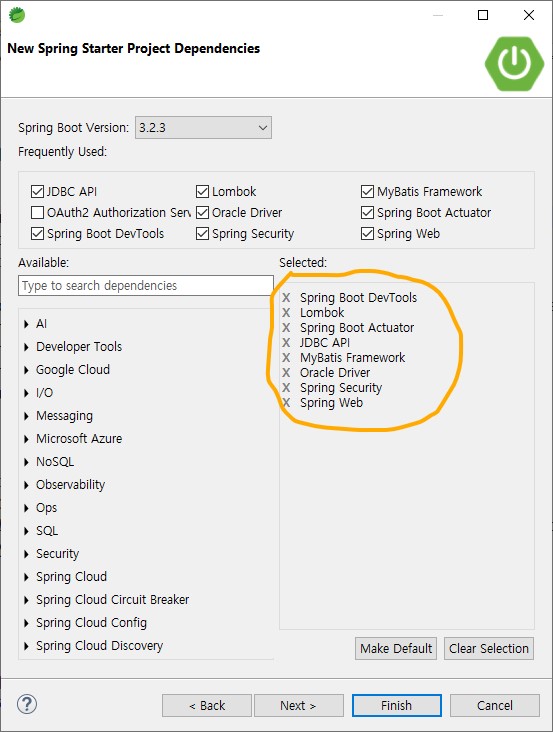The height and width of the screenshot is (732, 553).
Task: Expand the AI category
Action: (x=26, y=324)
